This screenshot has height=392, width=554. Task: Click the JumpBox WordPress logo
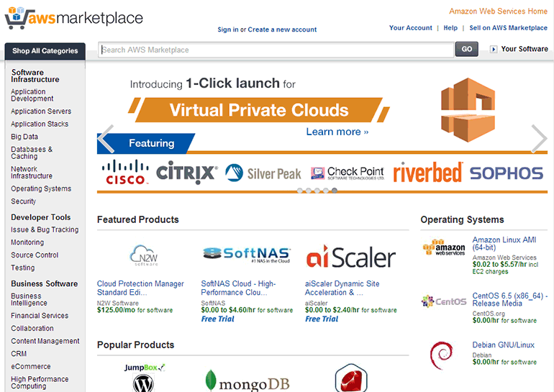coord(144,377)
